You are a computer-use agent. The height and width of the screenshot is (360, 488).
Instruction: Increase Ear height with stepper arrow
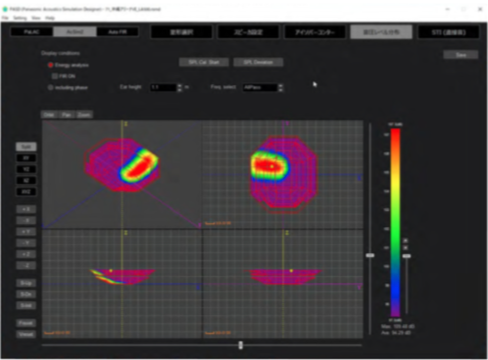(180, 85)
